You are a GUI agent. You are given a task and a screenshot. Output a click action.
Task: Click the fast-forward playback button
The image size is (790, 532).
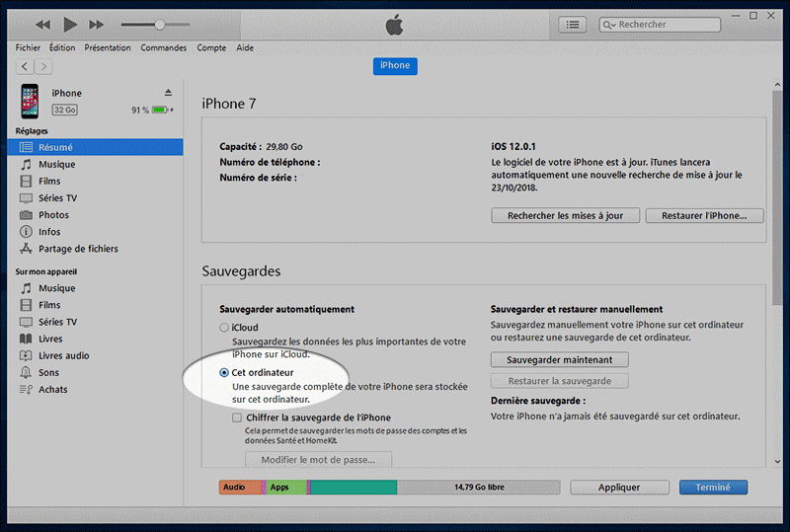pos(96,24)
